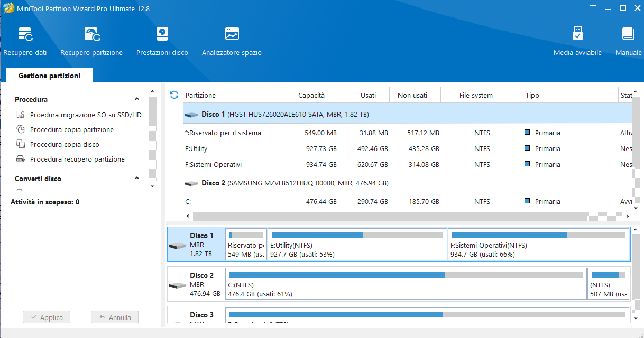The image size is (644, 338).
Task: Click F:Sistemi Operativi(NTFS) block in disk map
Action: [538, 244]
